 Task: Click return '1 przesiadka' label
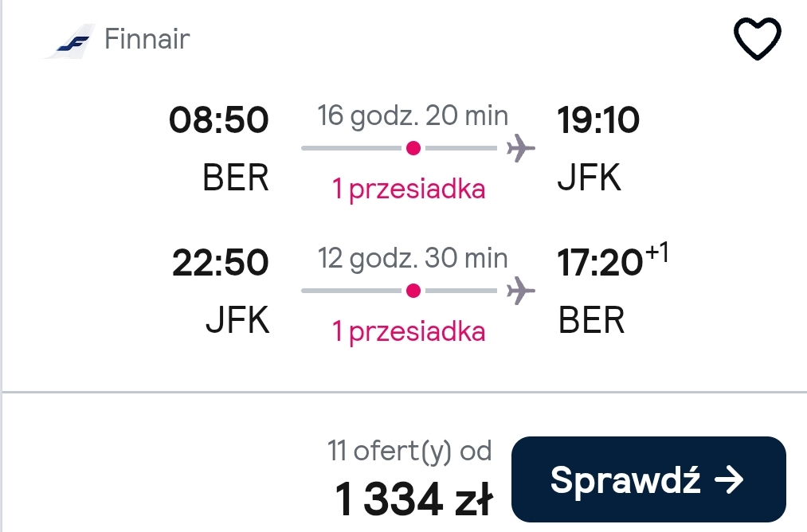pyautogui.click(x=409, y=331)
